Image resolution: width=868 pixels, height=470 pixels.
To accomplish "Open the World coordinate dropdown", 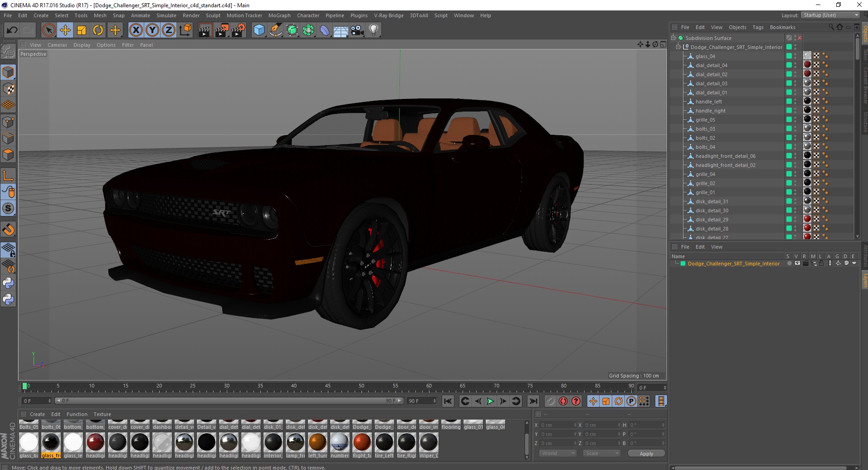I will click(x=558, y=453).
